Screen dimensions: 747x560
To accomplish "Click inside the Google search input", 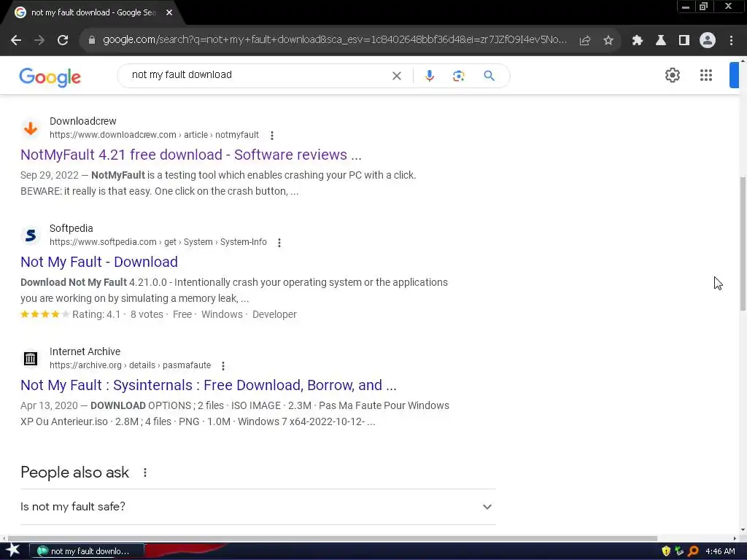I will [258, 75].
